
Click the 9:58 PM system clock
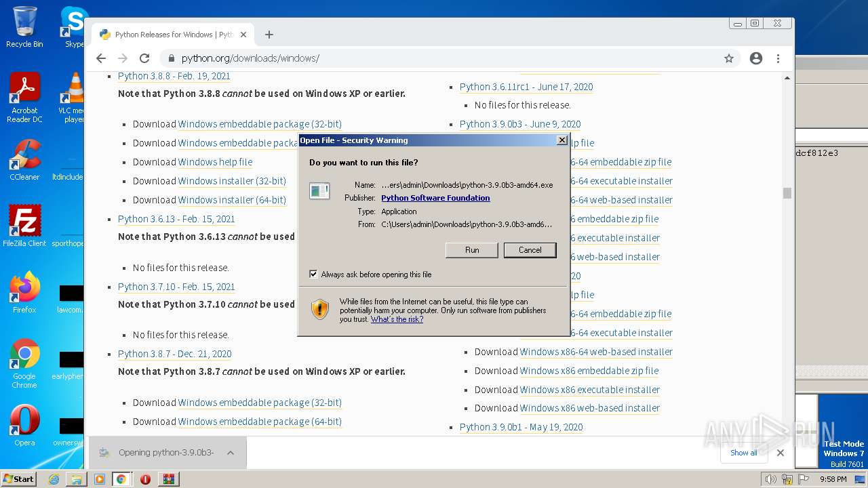833,479
